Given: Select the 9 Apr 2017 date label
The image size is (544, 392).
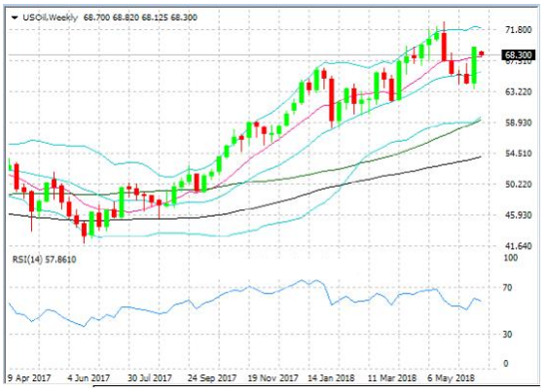Looking at the screenshot, I should [29, 377].
